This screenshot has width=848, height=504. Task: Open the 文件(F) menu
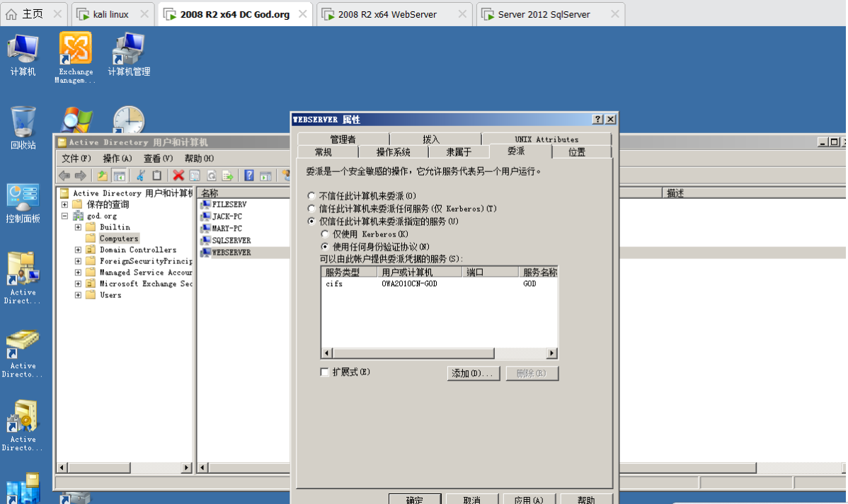click(x=76, y=159)
